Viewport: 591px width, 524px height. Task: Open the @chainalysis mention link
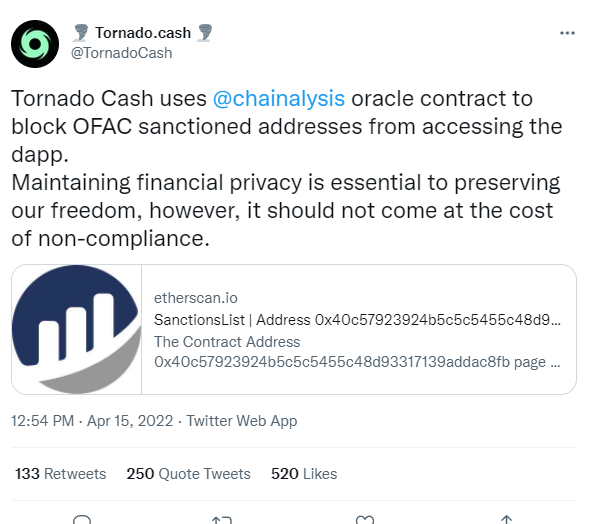[279, 99]
